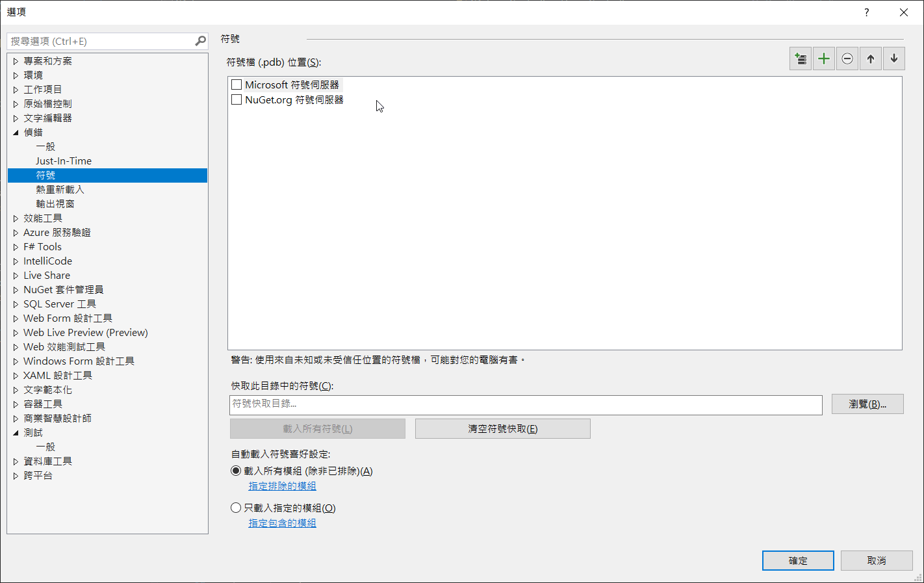This screenshot has width=924, height=583.
Task: Click the 符號快取目錄 input field
Action: point(525,404)
